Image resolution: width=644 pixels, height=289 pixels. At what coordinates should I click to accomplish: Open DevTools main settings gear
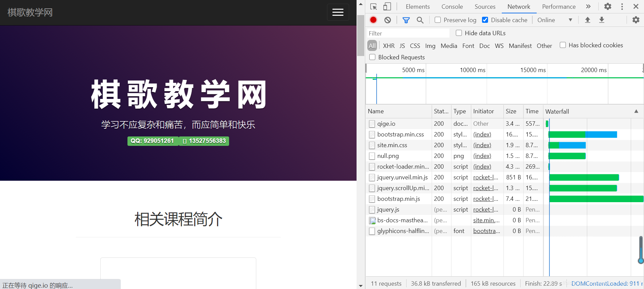click(x=608, y=7)
